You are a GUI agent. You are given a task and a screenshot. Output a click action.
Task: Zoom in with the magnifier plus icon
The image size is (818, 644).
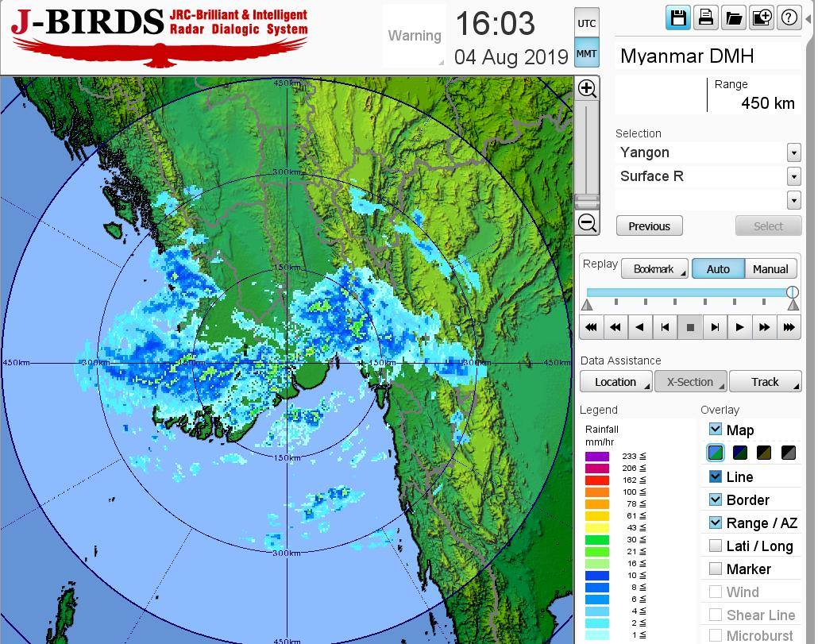click(587, 89)
